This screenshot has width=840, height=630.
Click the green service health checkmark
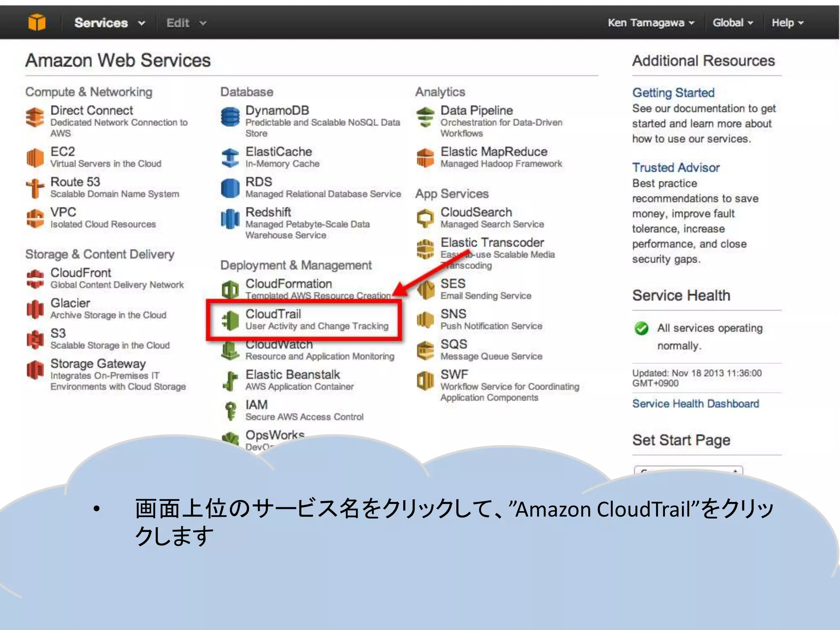641,328
